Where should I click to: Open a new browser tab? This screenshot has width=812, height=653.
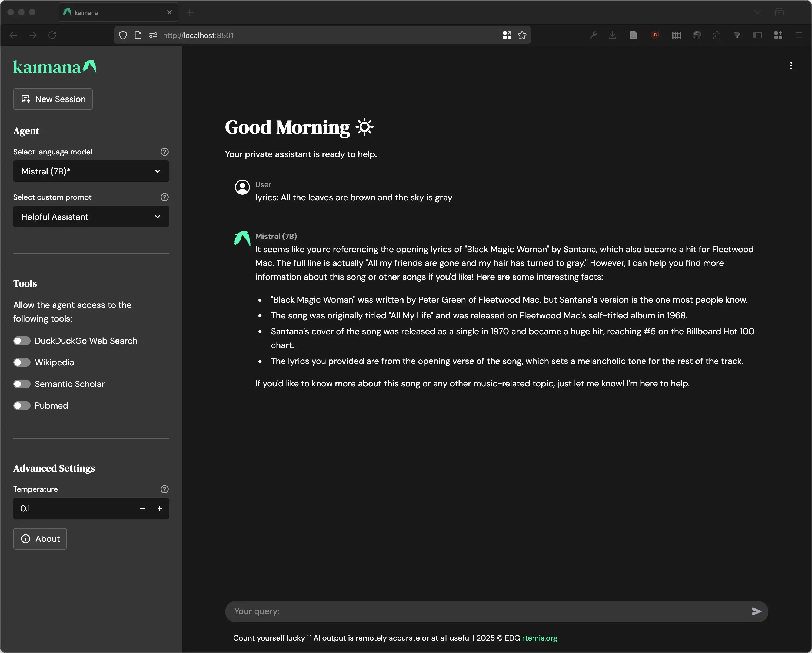pos(190,12)
